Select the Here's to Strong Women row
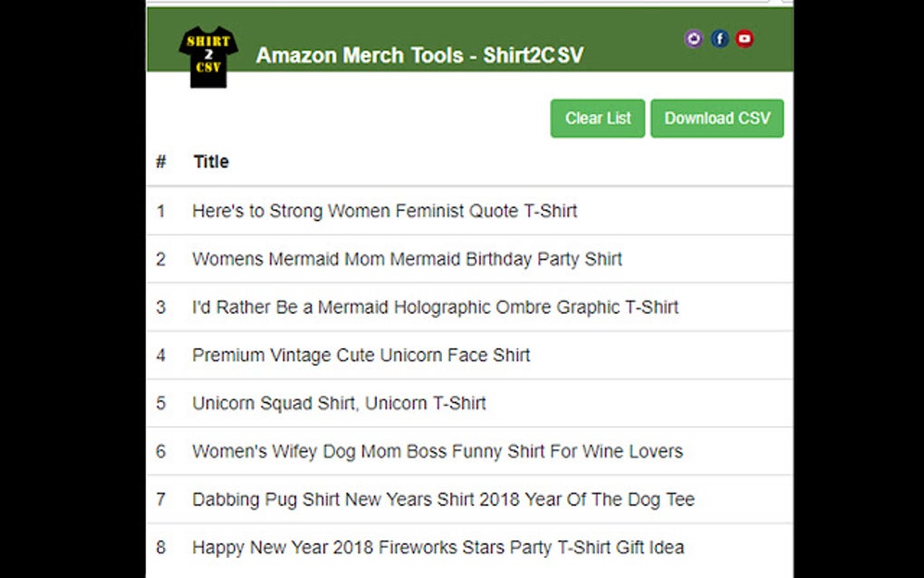 [384, 211]
